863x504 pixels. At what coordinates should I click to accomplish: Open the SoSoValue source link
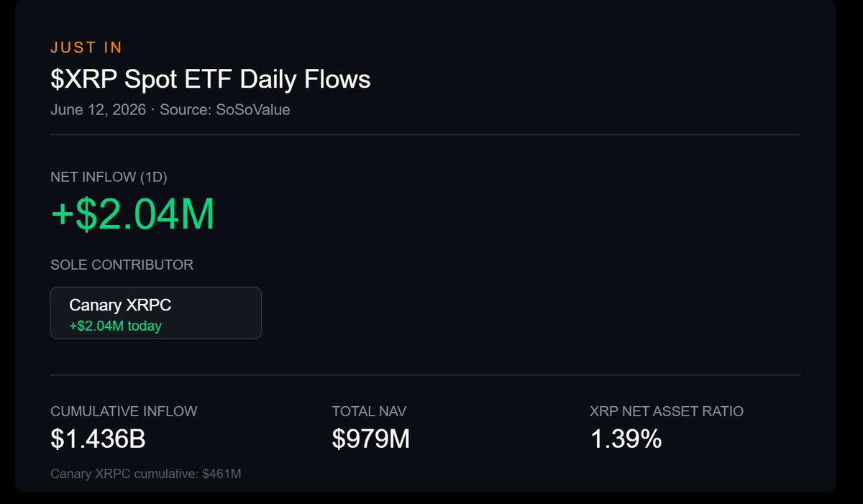pos(253,110)
